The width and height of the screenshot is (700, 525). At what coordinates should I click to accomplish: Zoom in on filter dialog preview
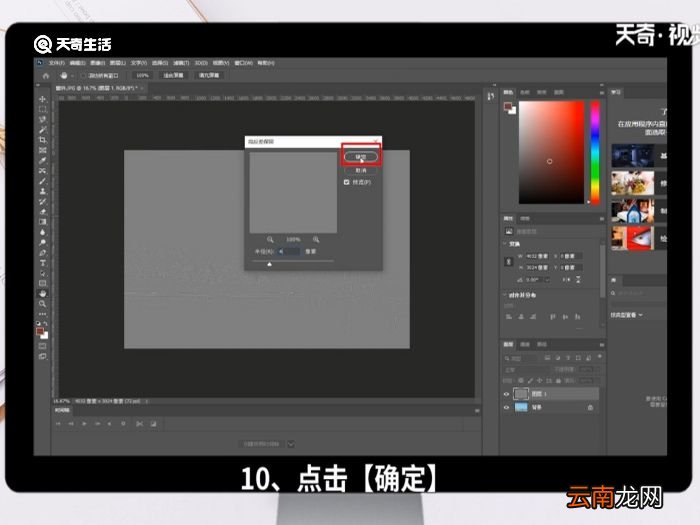click(316, 240)
